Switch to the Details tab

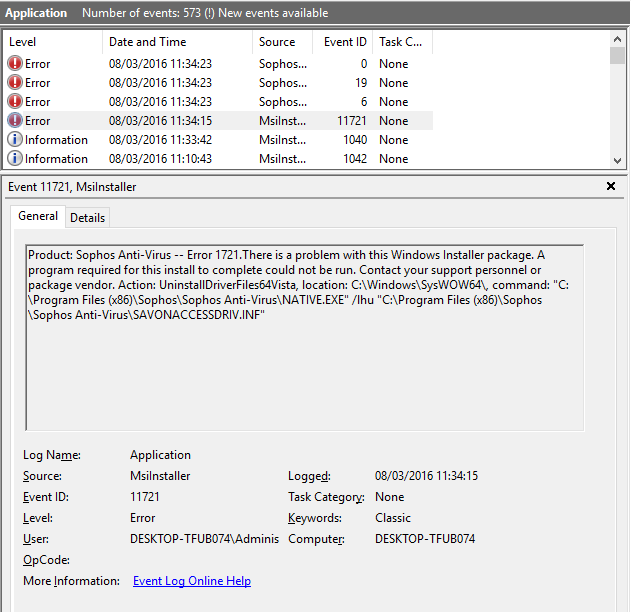click(87, 218)
